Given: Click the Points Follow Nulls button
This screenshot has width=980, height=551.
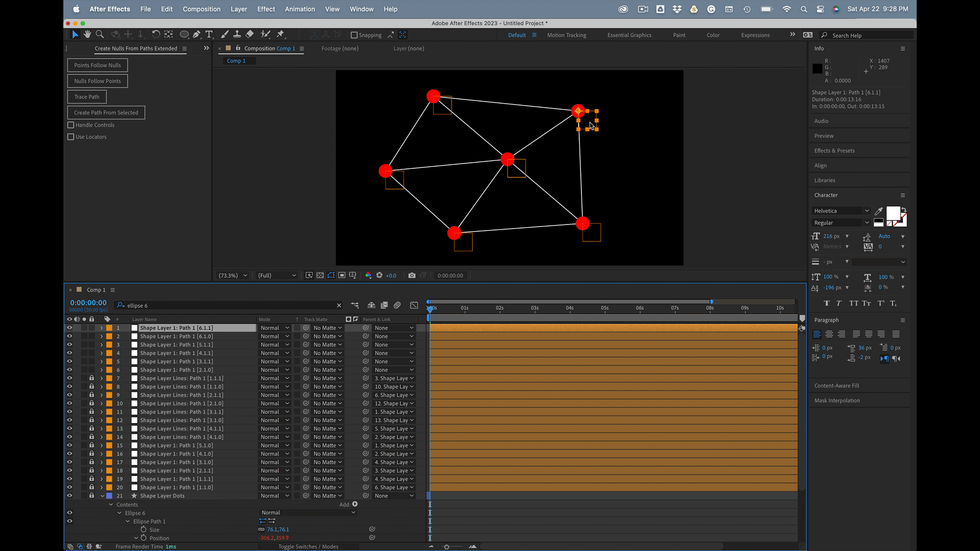Looking at the screenshot, I should coord(97,65).
